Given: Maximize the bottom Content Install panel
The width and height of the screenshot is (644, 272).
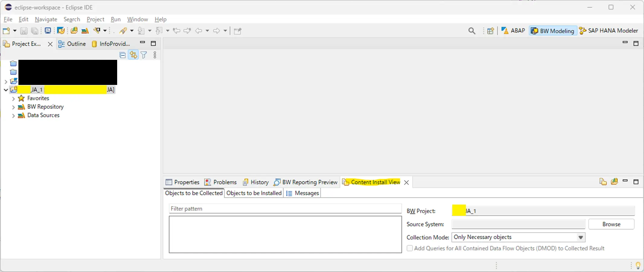Looking at the screenshot, I should pyautogui.click(x=636, y=182).
